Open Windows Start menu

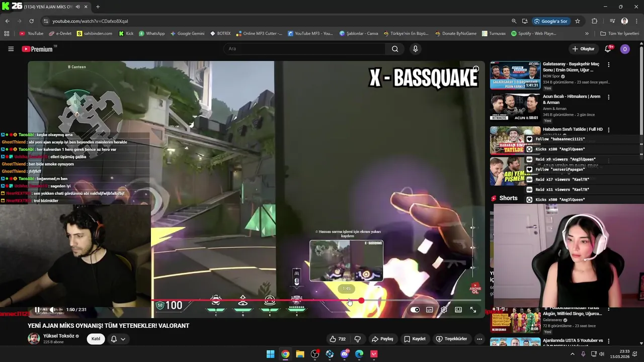click(270, 354)
